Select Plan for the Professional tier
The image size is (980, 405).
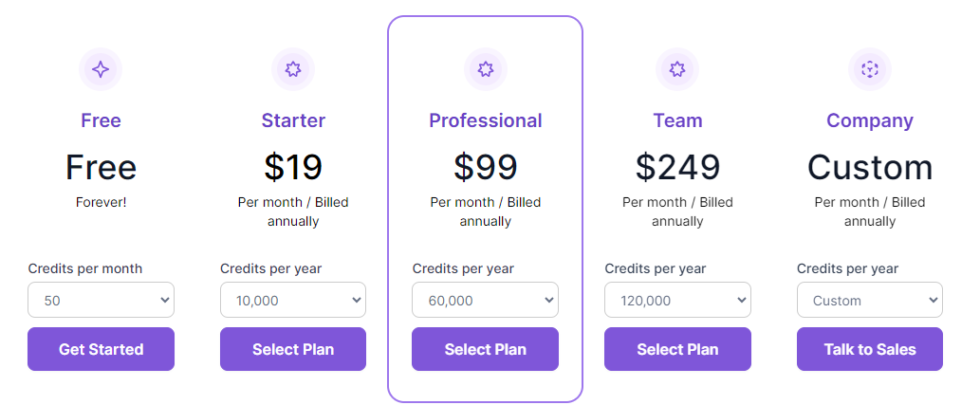485,349
